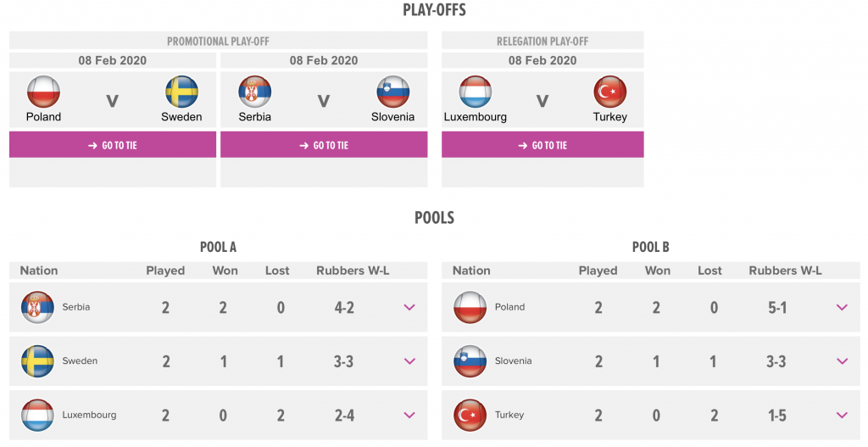Click Serbia flag in play-off tie

coord(254,92)
